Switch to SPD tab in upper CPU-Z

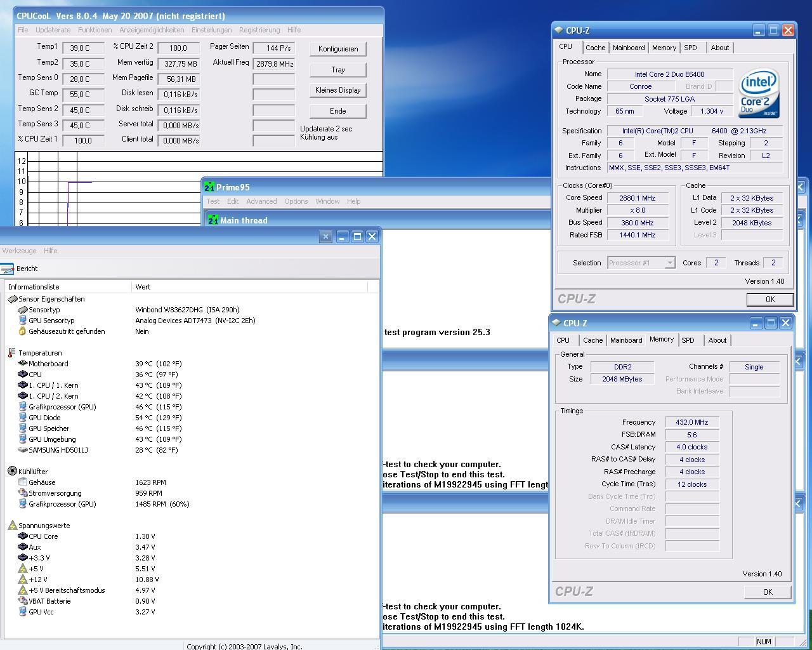(x=690, y=48)
